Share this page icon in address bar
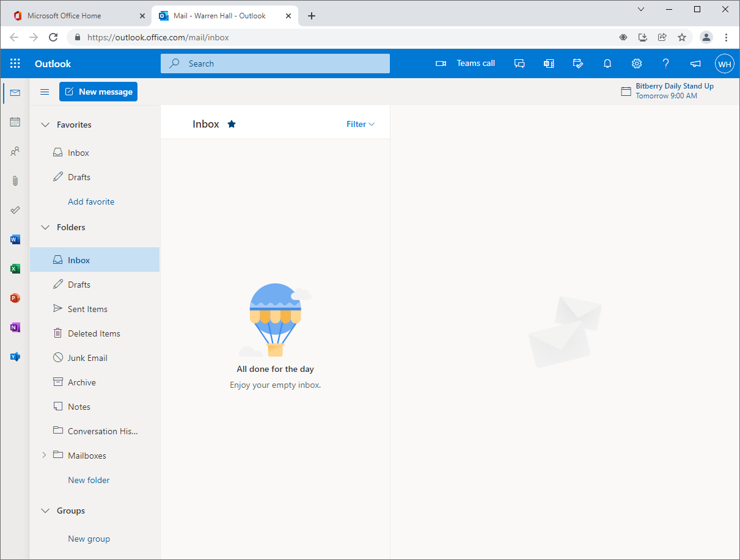The image size is (740, 560). pyautogui.click(x=662, y=37)
